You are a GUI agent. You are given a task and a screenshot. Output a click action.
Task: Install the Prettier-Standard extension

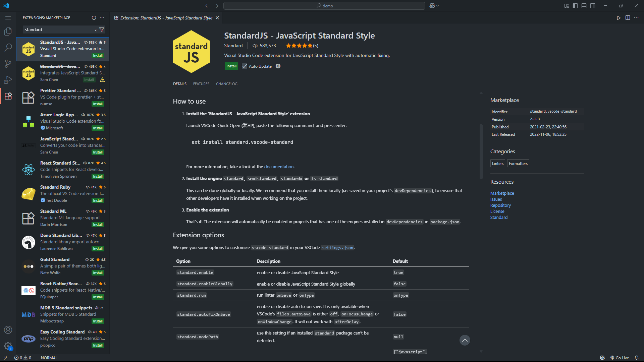(98, 104)
